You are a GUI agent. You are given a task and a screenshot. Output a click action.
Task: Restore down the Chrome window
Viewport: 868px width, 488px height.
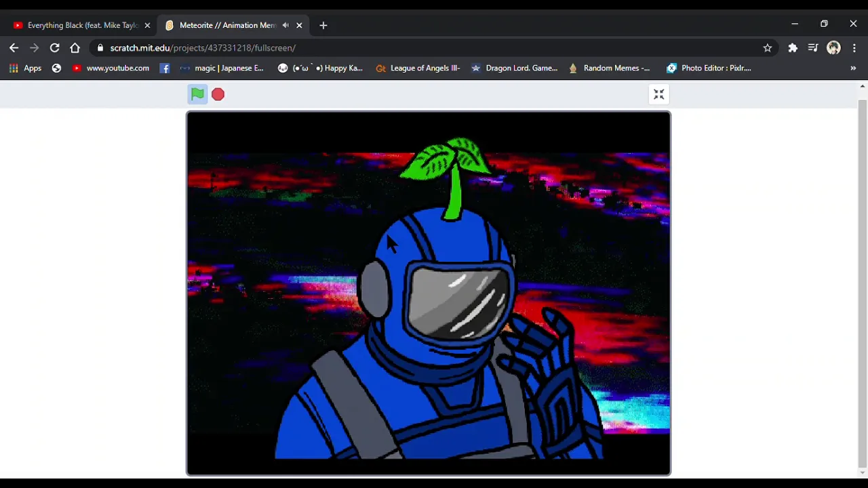pyautogui.click(x=824, y=24)
